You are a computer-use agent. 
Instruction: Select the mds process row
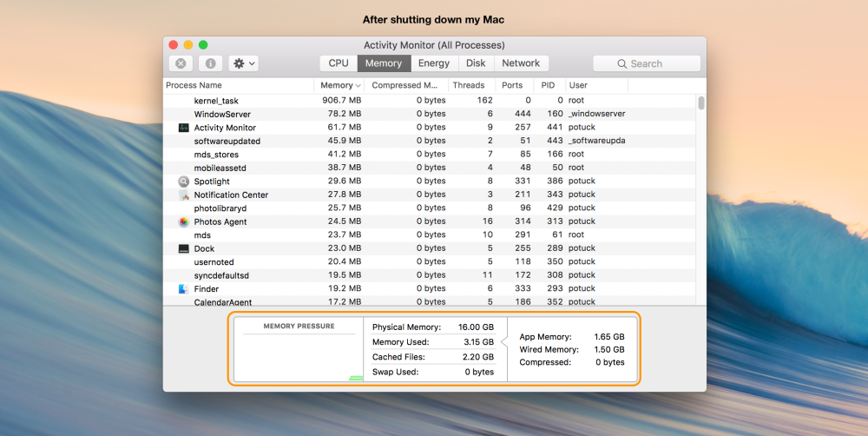(x=430, y=235)
